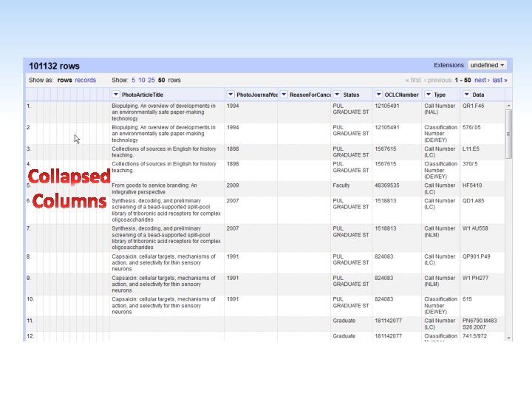This screenshot has width=532, height=399.
Task: Open the OCLCNumber column dropdown arrow
Action: [x=378, y=95]
